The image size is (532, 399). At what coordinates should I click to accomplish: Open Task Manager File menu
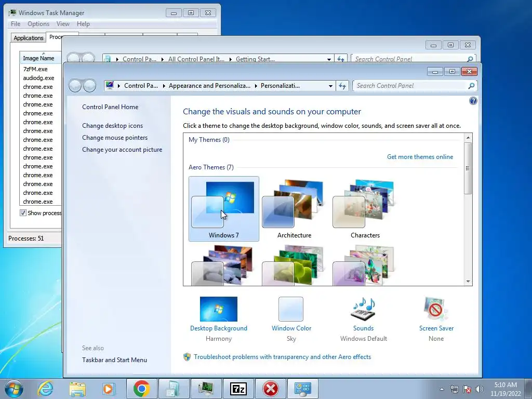coord(16,24)
